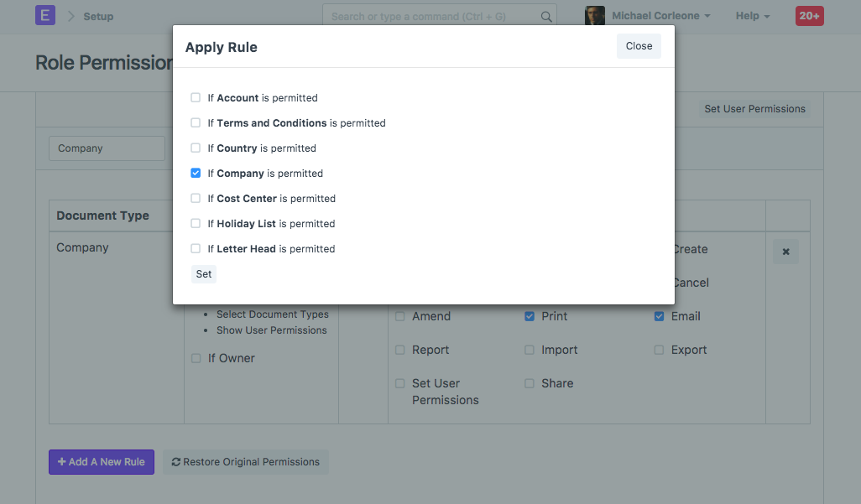Viewport: 861px width, 504px height.
Task: Check the If Account is permitted checkbox
Action: 196,97
